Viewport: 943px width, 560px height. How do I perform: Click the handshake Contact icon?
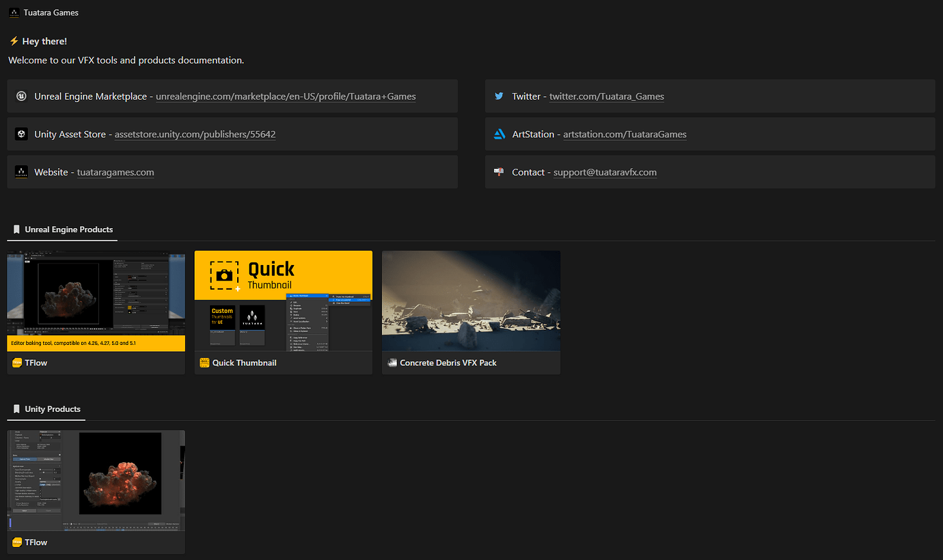(499, 171)
